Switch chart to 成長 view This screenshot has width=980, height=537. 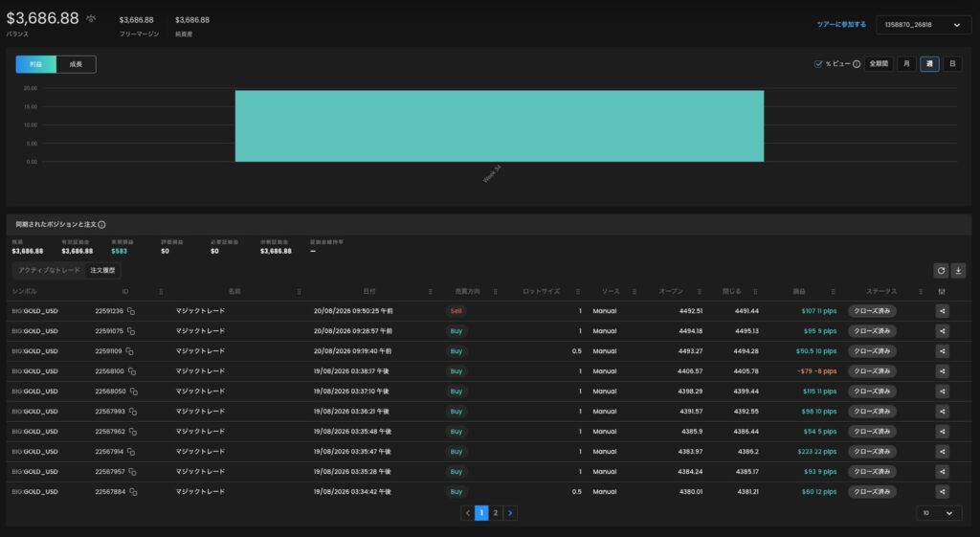(x=76, y=64)
